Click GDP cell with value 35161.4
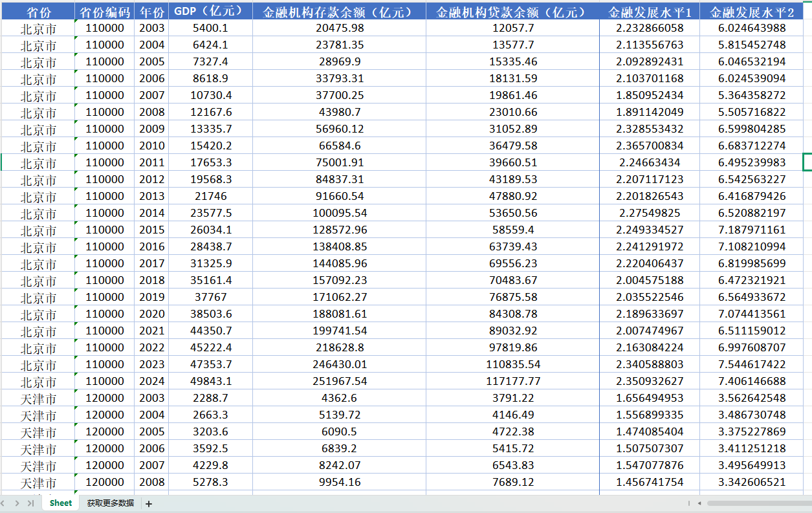812x513 pixels. pyautogui.click(x=210, y=281)
